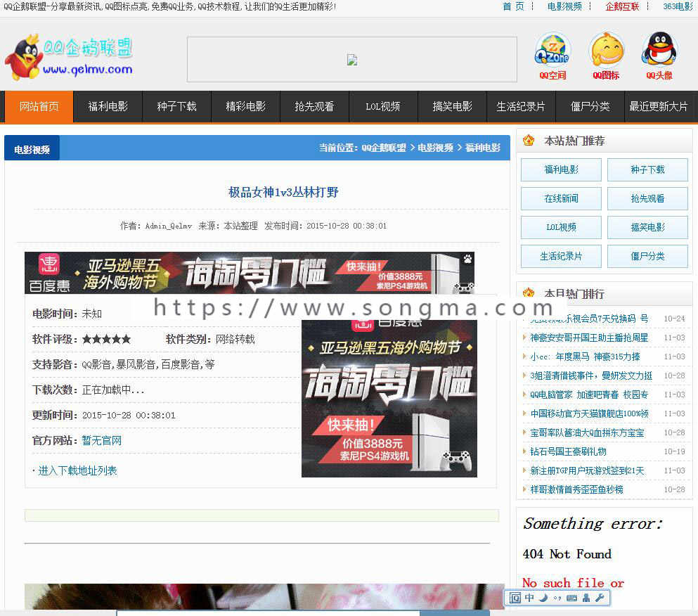
Task: Open the IME soft keyboard icon
Action: click(572, 598)
